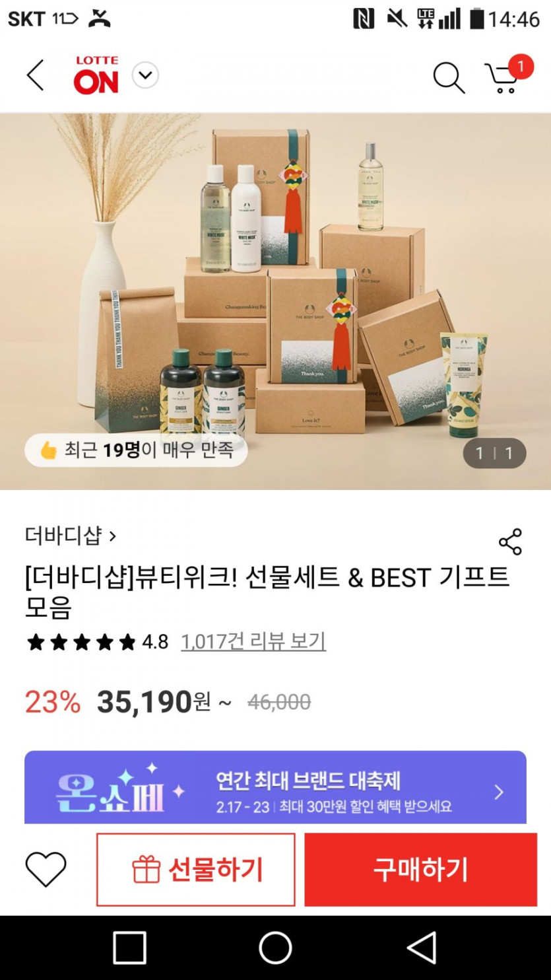This screenshot has width=551, height=980.
Task: Tap the back arrow icon
Action: click(36, 75)
